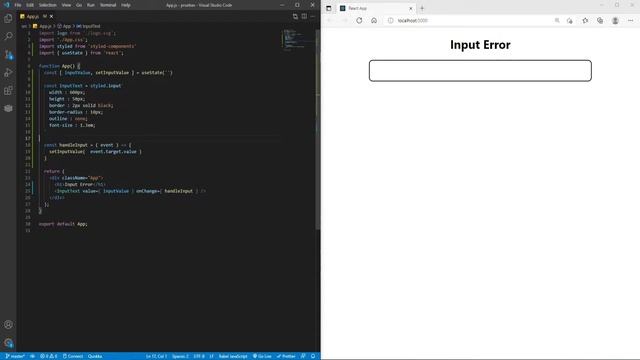
Task: Open the Source Control view
Action: (8, 55)
